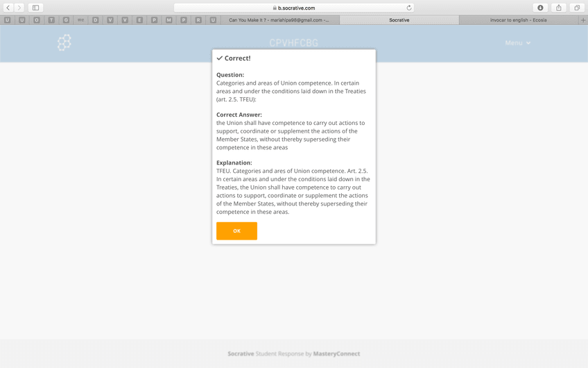Click the room name CPVHFCBG
The height and width of the screenshot is (368, 588).
pyautogui.click(x=293, y=43)
